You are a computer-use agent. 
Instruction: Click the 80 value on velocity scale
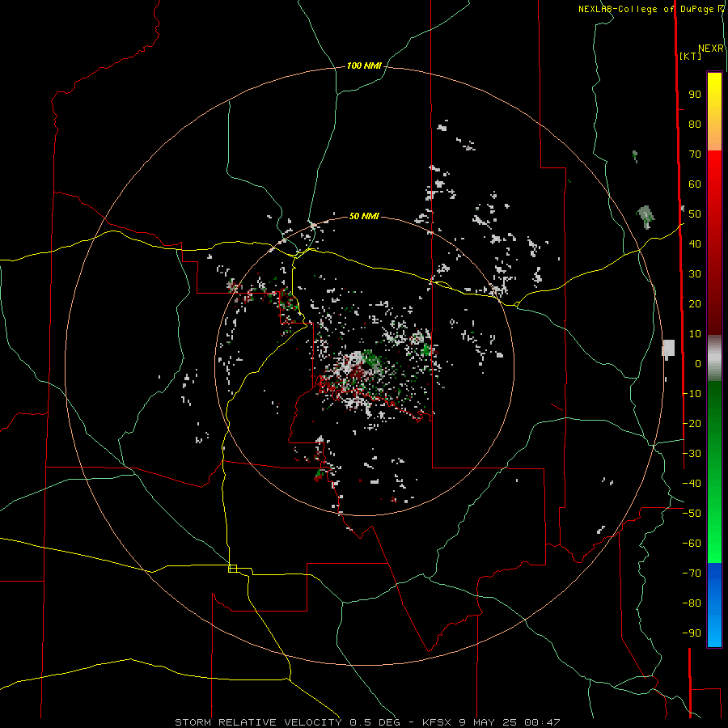tap(695, 125)
